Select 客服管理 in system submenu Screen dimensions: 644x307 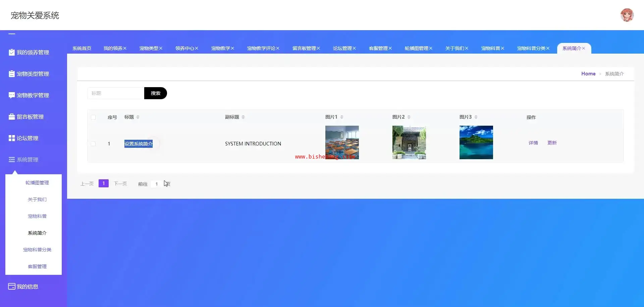coord(37,266)
